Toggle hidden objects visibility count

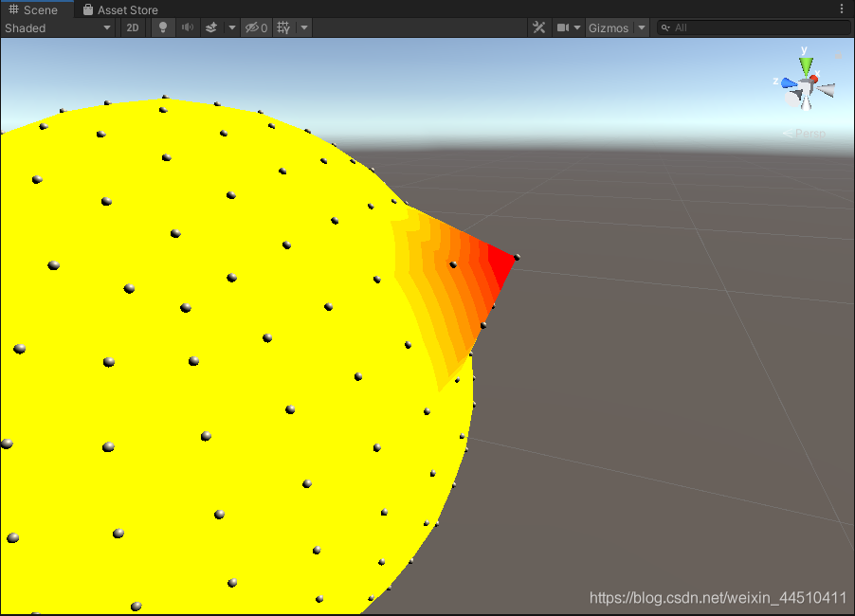point(256,27)
